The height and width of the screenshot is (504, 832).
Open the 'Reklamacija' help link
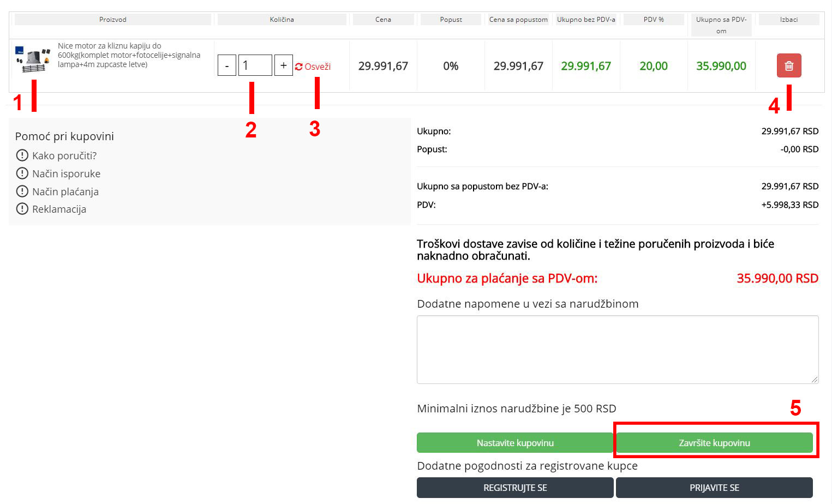pyautogui.click(x=59, y=209)
